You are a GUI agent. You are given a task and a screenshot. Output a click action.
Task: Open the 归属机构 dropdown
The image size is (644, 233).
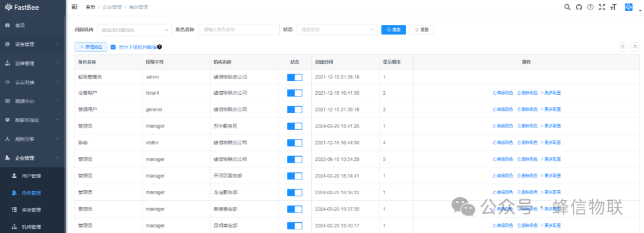tap(135, 30)
